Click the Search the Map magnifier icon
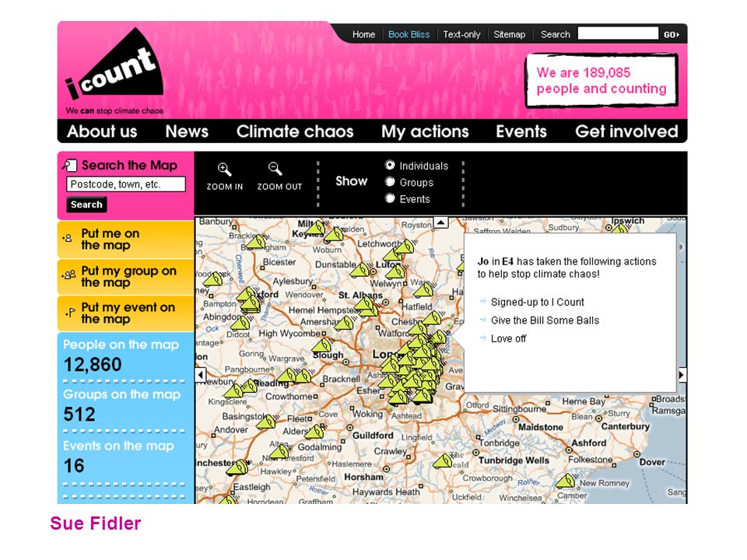The height and width of the screenshot is (560, 747). point(69,165)
